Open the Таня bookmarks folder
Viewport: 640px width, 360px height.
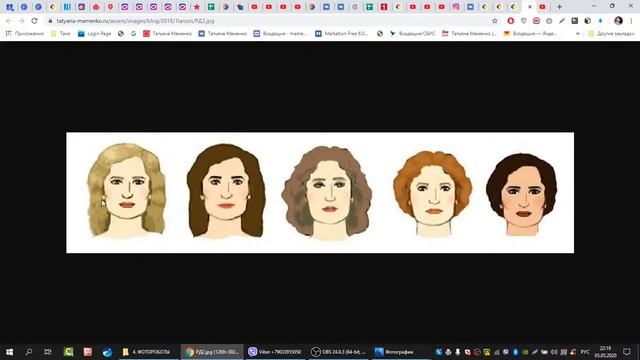[60, 33]
